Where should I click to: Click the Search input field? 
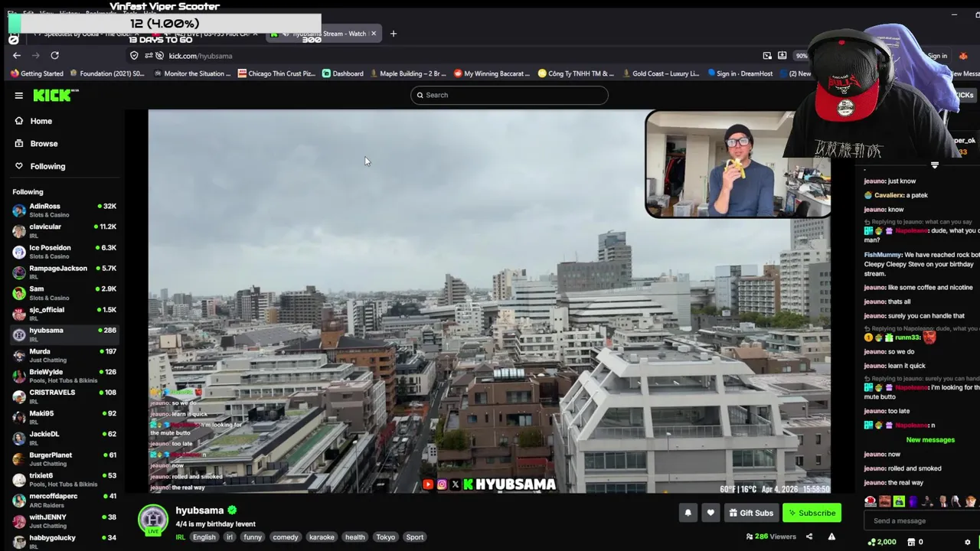[509, 95]
